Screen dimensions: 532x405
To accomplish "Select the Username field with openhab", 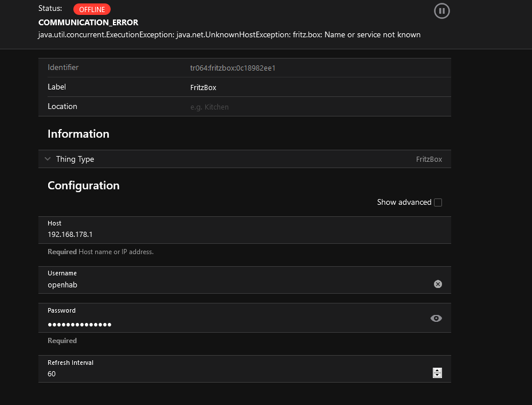I will [229, 285].
